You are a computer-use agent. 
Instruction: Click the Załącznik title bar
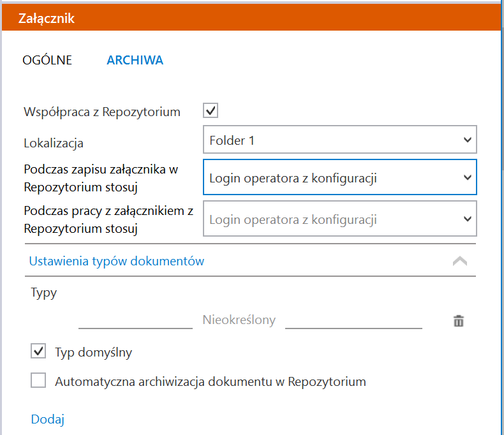click(x=251, y=18)
